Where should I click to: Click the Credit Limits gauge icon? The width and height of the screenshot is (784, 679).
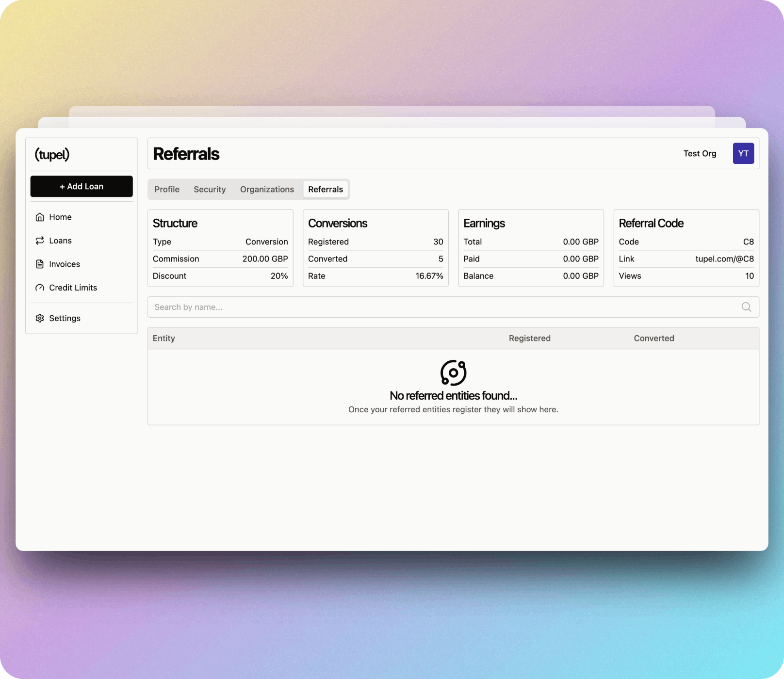(40, 288)
